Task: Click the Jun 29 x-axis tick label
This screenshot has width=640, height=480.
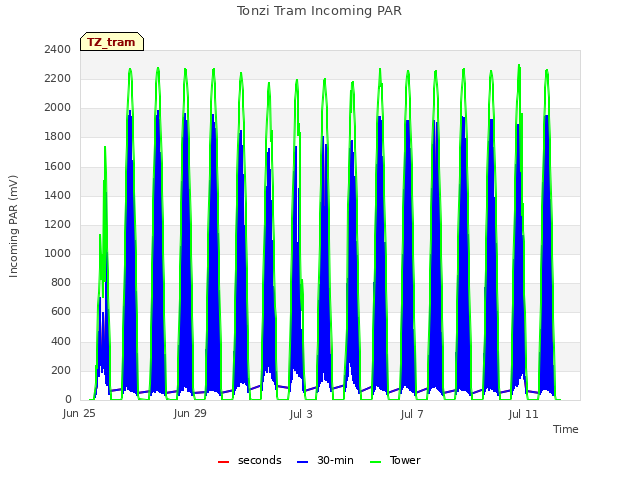Action: 190,413
